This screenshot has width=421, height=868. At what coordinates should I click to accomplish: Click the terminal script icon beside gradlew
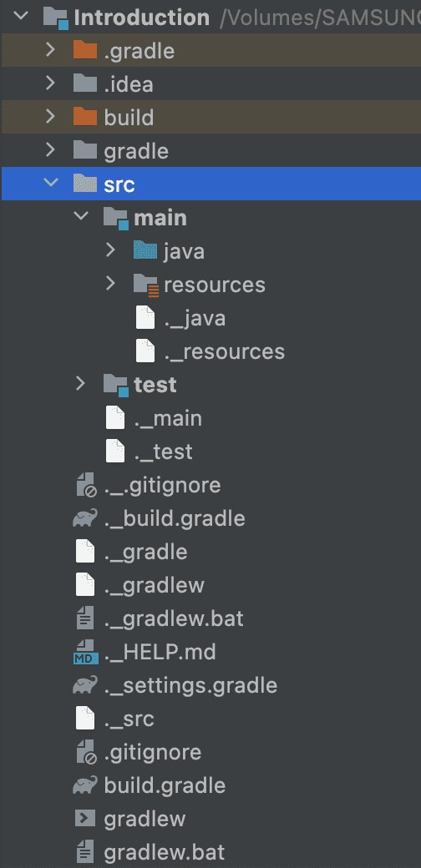click(x=84, y=818)
